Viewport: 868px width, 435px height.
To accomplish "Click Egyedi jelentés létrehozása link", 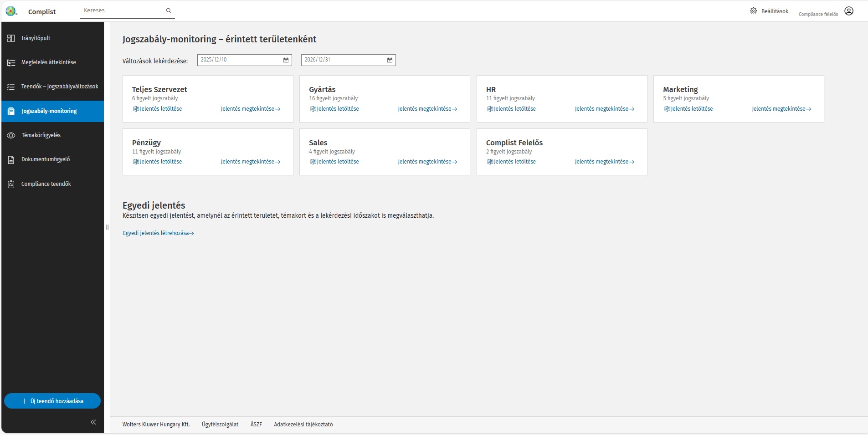I will [x=158, y=233].
